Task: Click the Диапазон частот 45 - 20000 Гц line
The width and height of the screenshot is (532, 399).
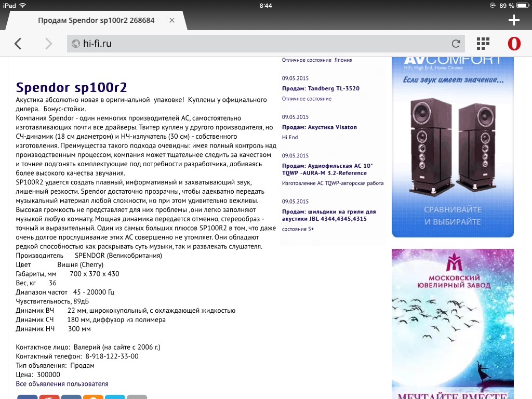Action: click(65, 292)
